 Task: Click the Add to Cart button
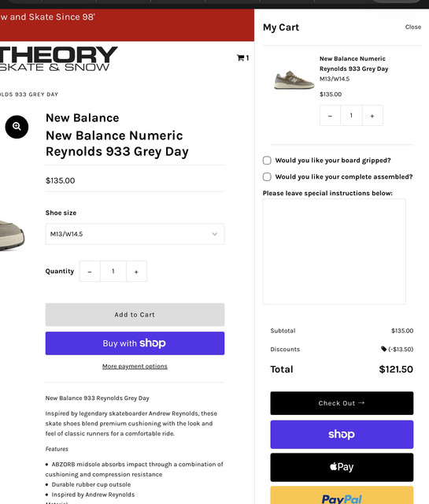pyautogui.click(x=135, y=315)
